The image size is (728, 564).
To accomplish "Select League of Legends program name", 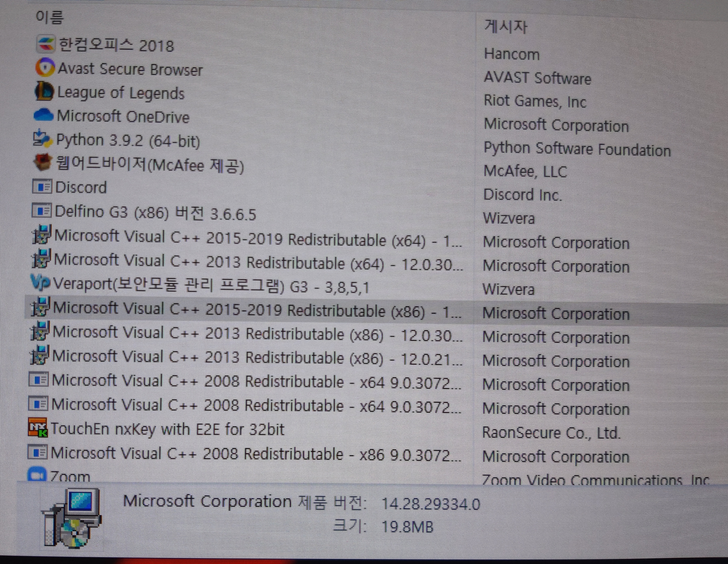I will point(121,93).
